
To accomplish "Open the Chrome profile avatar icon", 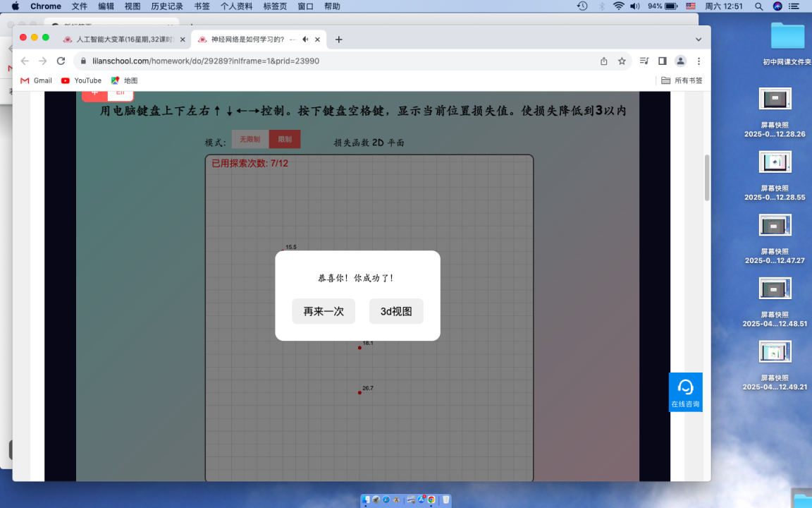I will (680, 61).
